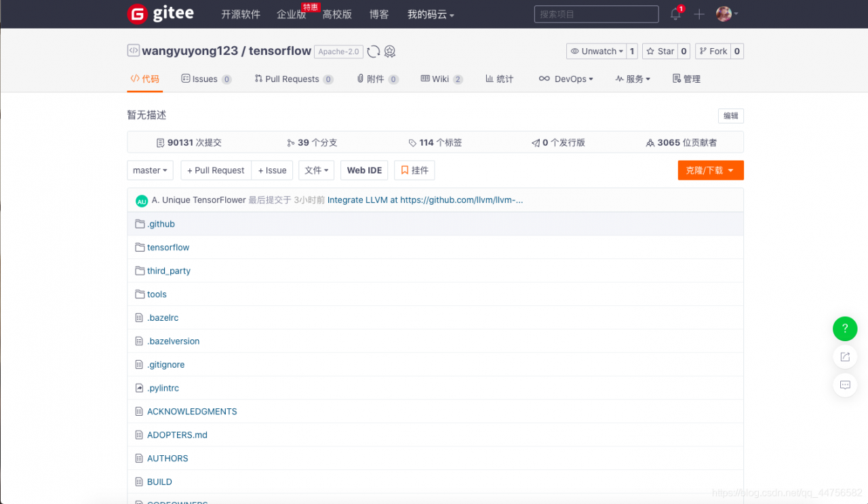Open the notifications bell
The image size is (868, 504).
pyautogui.click(x=674, y=14)
